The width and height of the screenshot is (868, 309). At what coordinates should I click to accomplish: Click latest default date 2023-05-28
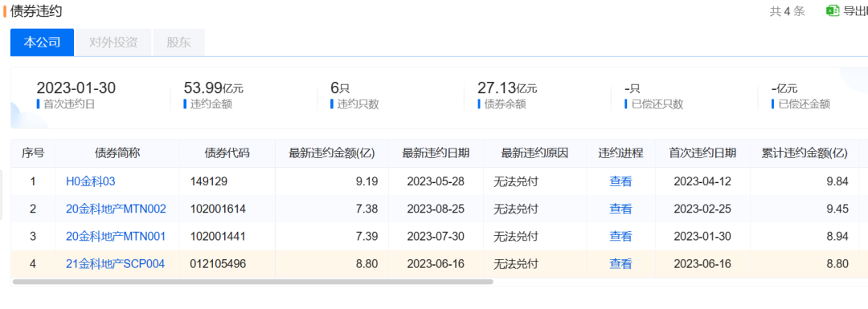tap(436, 181)
